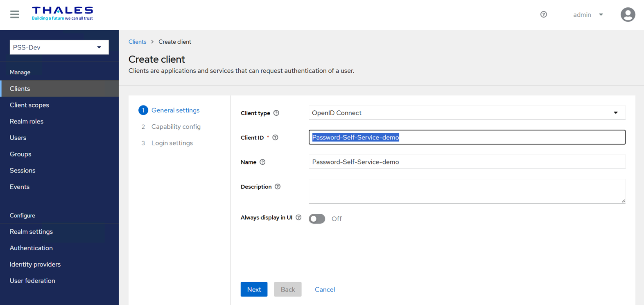Select the Capability config wizard step

click(x=176, y=127)
